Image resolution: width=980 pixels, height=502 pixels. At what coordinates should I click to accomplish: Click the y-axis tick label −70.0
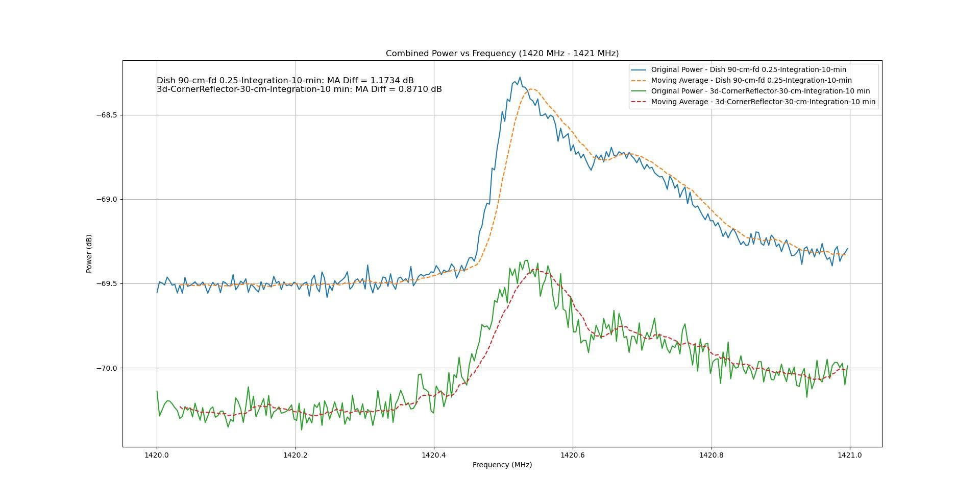(x=107, y=368)
